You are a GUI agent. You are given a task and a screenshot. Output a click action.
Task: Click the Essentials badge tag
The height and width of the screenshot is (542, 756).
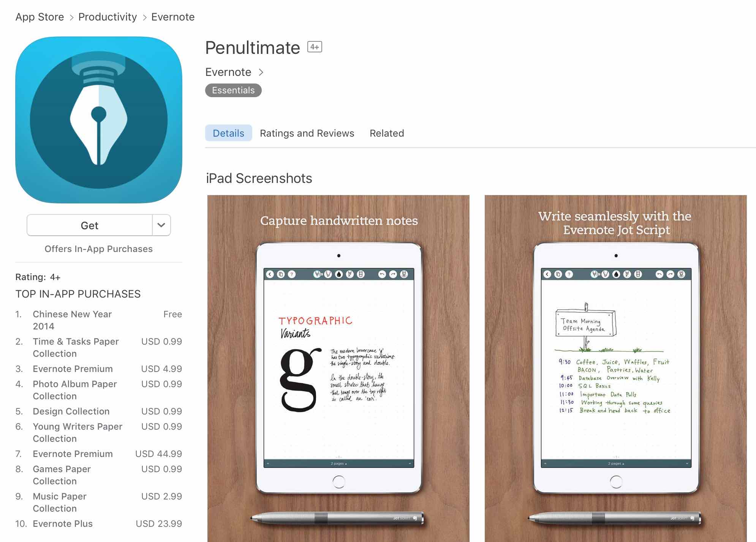233,90
